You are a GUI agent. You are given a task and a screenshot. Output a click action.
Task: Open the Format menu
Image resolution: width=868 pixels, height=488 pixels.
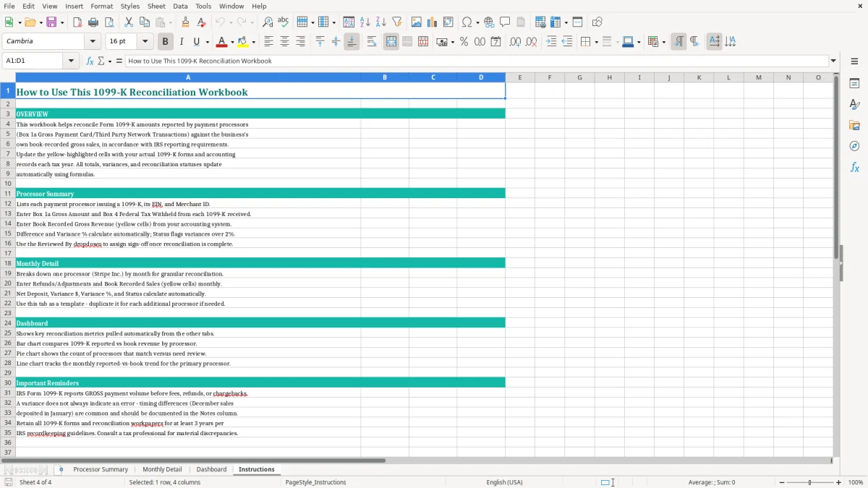click(x=101, y=6)
